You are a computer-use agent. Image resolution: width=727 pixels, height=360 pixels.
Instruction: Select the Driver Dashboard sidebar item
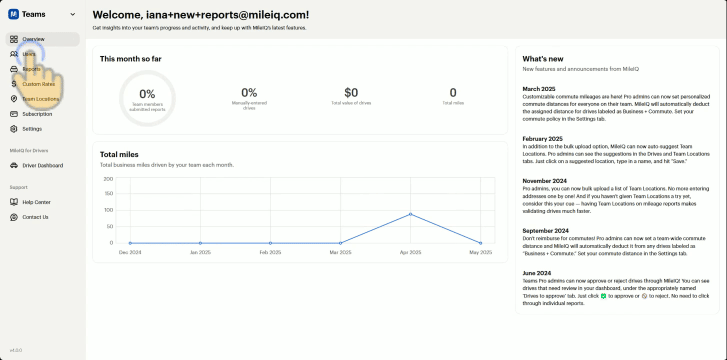42,165
